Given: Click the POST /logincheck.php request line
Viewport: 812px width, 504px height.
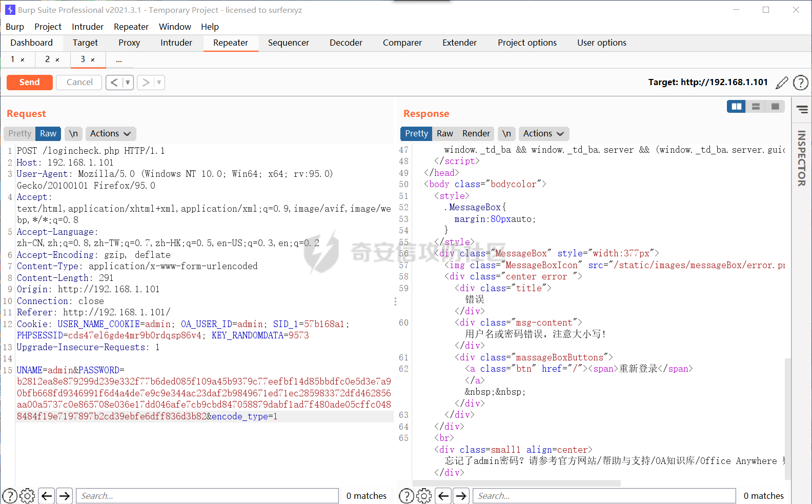Looking at the screenshot, I should click(x=91, y=151).
